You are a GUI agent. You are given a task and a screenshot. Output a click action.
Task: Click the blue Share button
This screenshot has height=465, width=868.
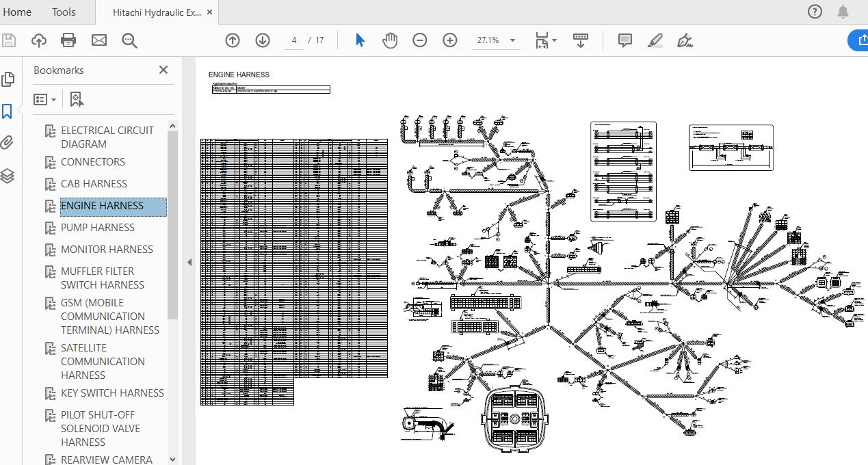click(x=858, y=40)
